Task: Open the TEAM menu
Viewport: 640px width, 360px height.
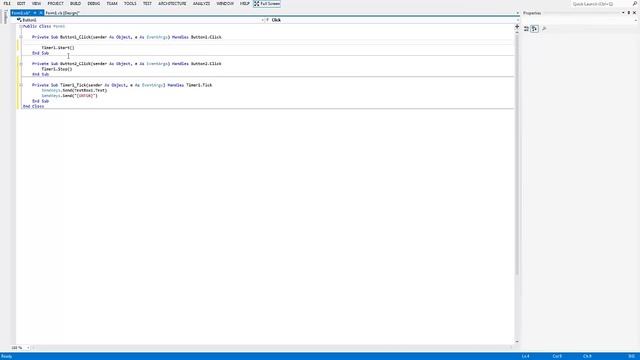Action: (x=112, y=3)
